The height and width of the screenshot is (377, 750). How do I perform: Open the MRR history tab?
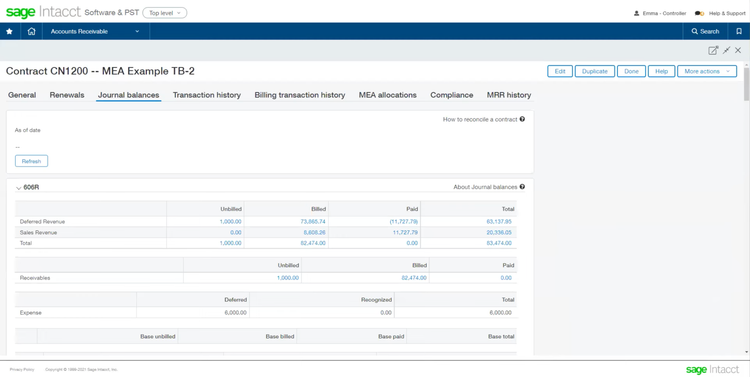pos(509,95)
